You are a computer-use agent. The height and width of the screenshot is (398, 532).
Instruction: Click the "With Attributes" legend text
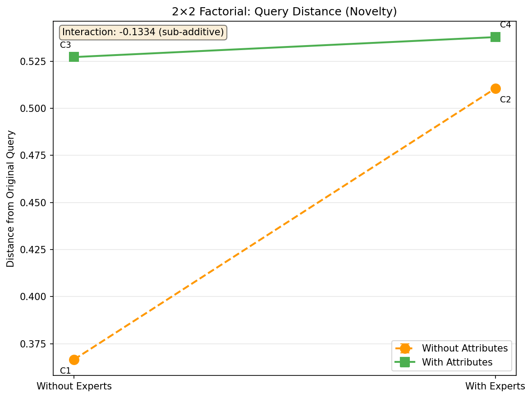(x=457, y=362)
